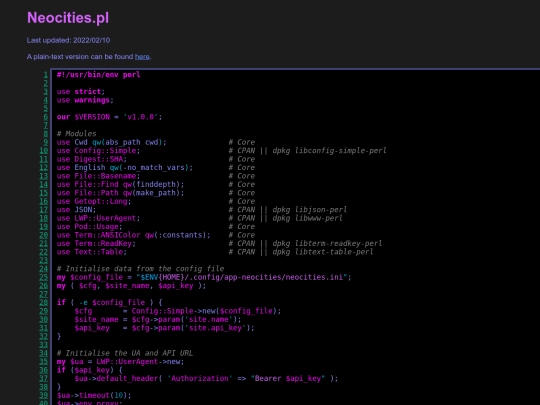Click the 'use strict;' code line
This screenshot has width=540, height=405.
click(x=81, y=92)
